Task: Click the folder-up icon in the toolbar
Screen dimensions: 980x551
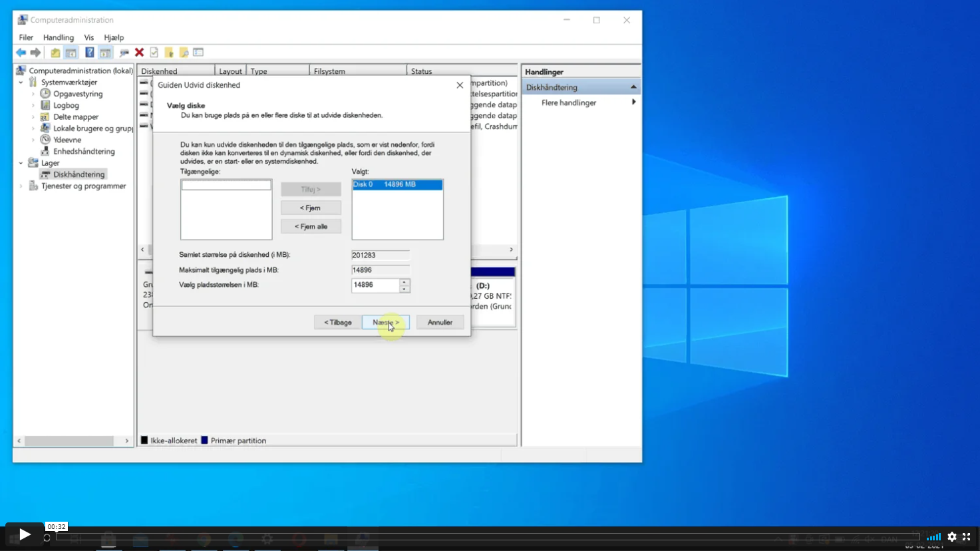Action: point(55,53)
